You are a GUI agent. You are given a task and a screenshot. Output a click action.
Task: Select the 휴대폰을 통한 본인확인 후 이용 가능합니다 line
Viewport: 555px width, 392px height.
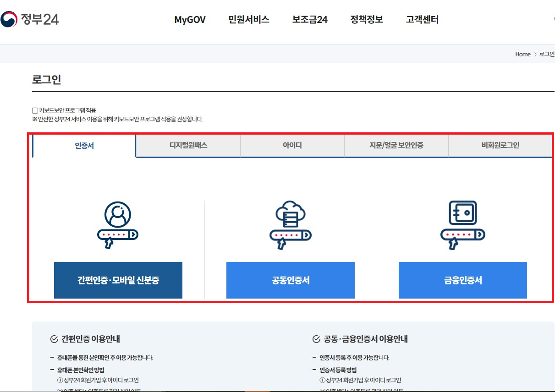pyautogui.click(x=105, y=358)
